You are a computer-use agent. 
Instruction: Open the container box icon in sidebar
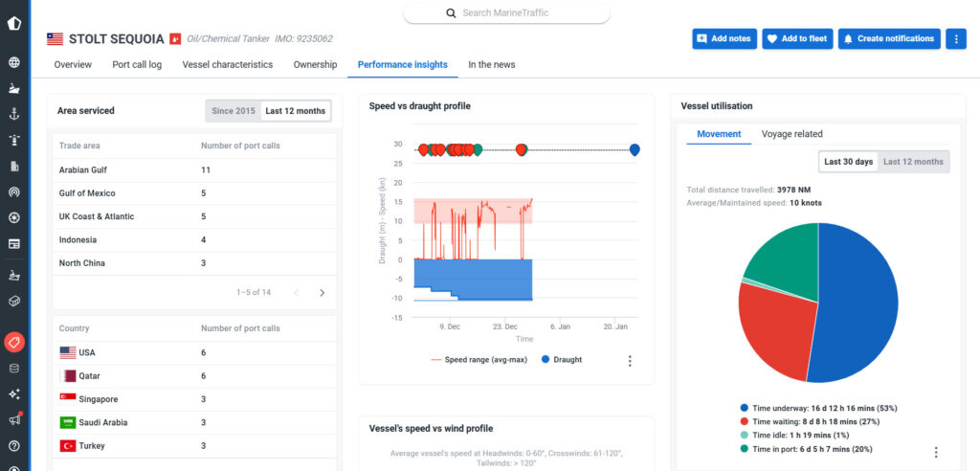pyautogui.click(x=13, y=301)
